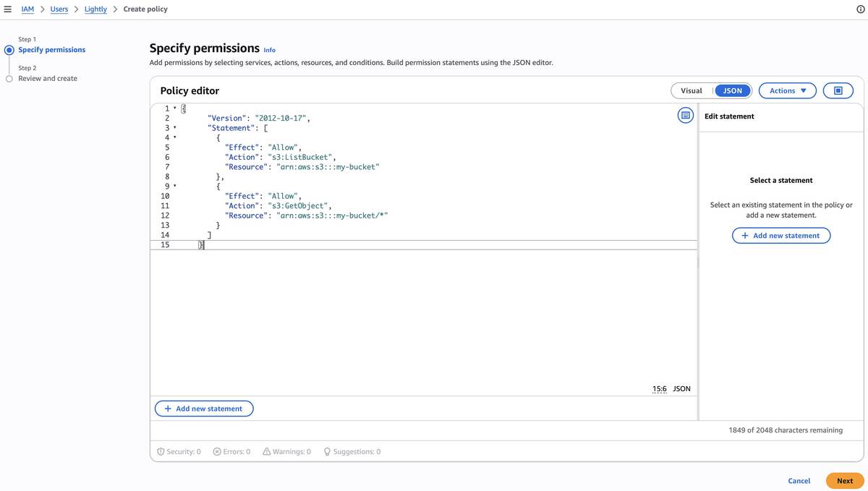Open the Users breadcrumb link

click(x=59, y=9)
